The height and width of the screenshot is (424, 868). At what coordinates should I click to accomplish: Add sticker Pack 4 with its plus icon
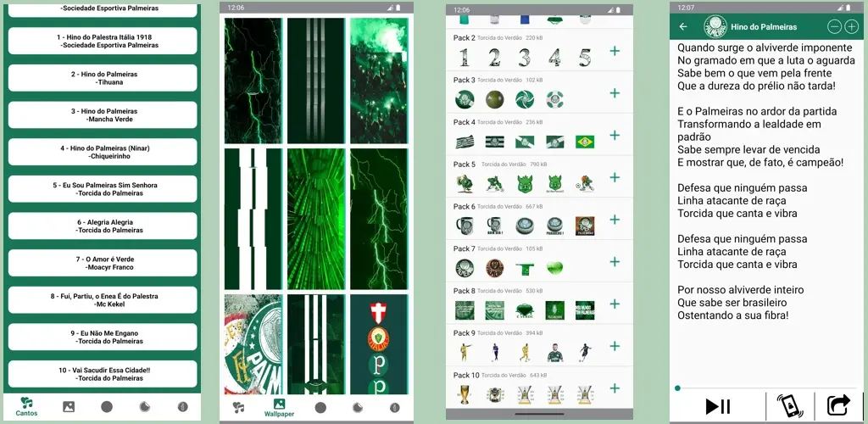click(x=615, y=135)
